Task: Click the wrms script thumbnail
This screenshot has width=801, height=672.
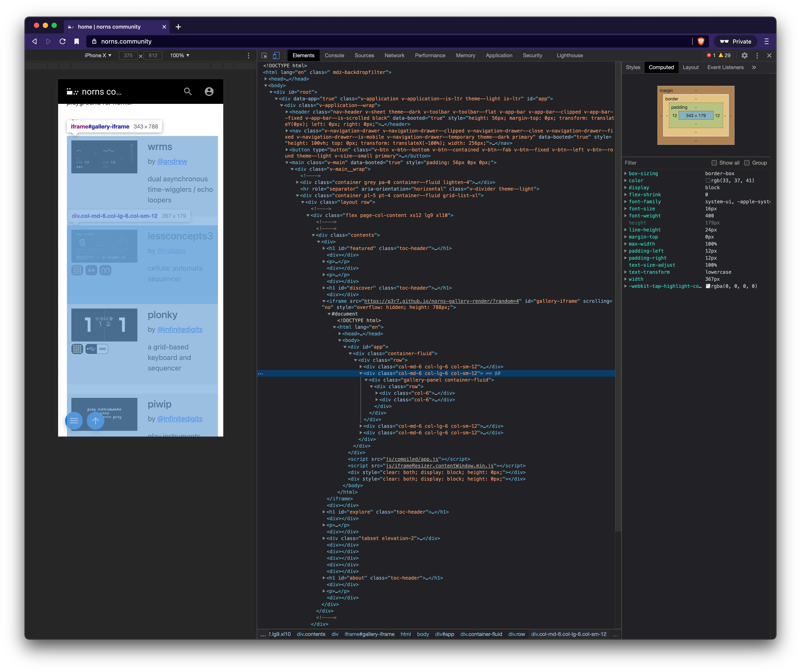Action: tap(104, 157)
